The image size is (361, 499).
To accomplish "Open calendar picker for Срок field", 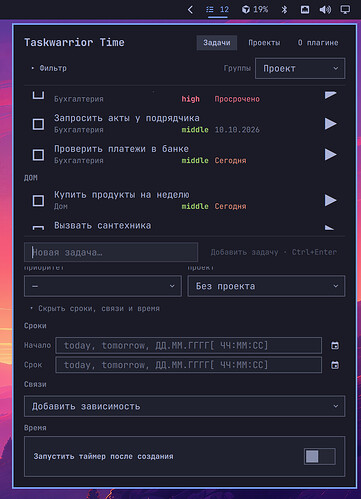I will (335, 365).
